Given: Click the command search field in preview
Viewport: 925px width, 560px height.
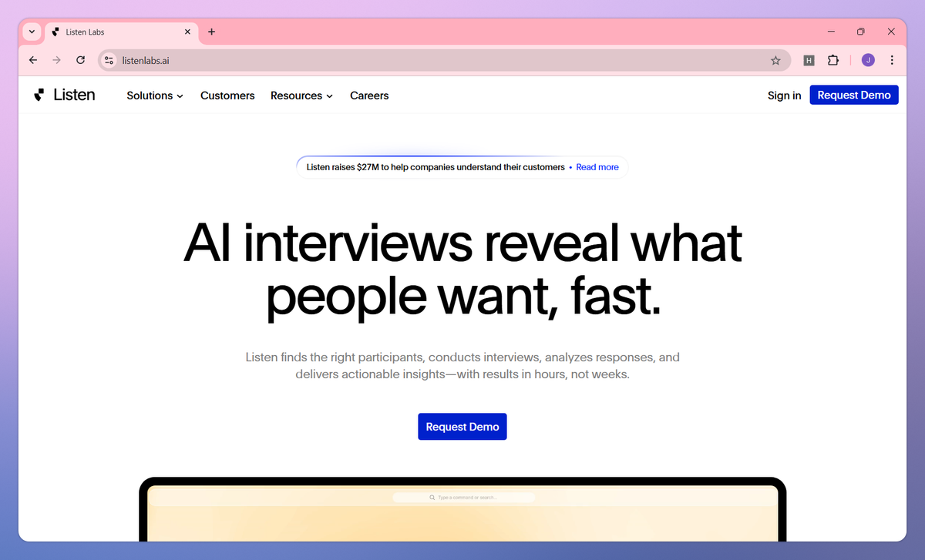Looking at the screenshot, I should pos(463,498).
